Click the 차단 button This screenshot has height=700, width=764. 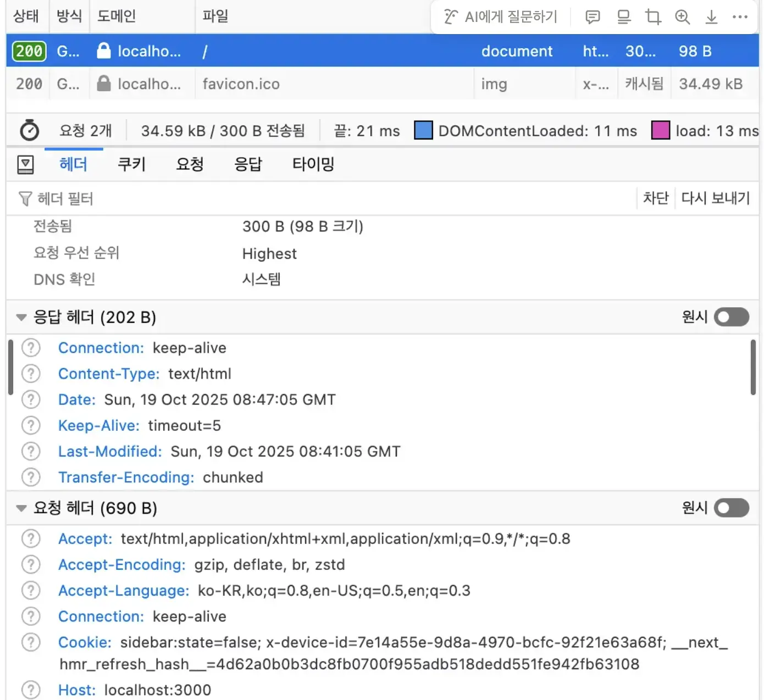pos(655,198)
